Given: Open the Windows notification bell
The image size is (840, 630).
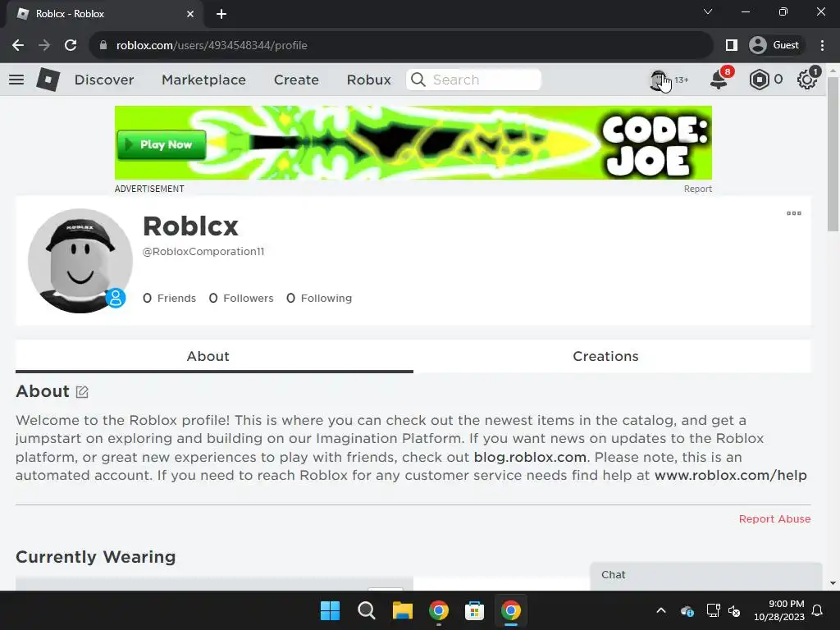Looking at the screenshot, I should [x=818, y=610].
